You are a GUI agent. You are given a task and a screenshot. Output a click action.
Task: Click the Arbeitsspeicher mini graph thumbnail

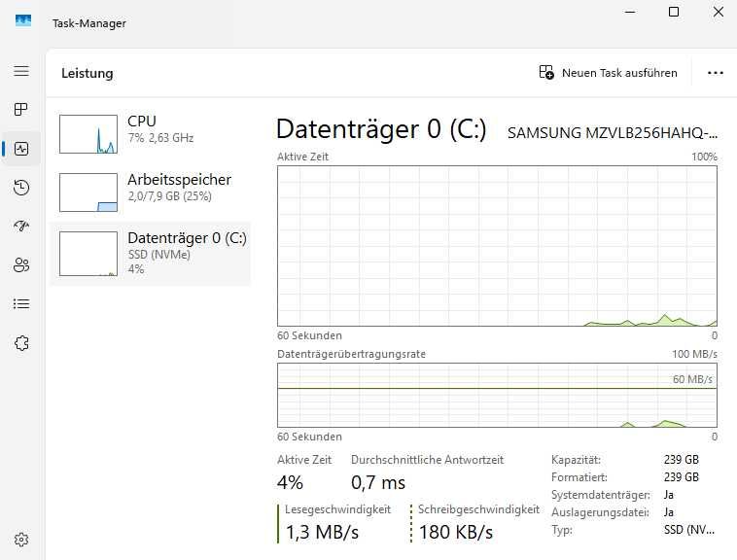point(88,192)
